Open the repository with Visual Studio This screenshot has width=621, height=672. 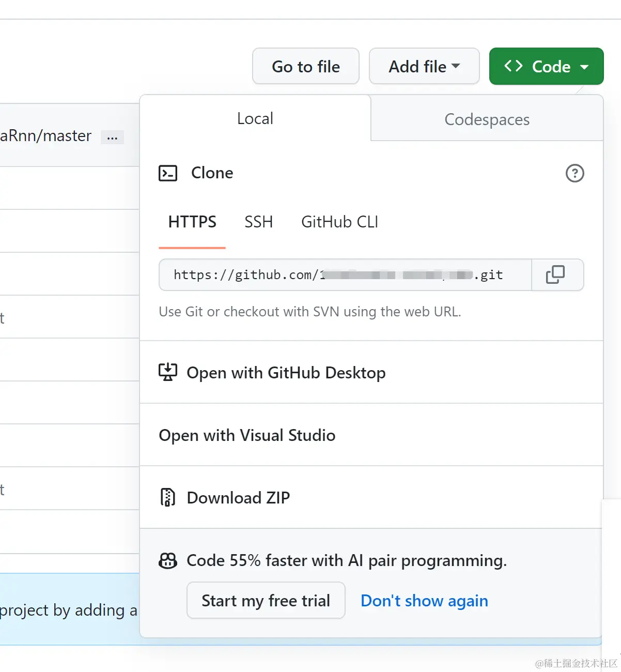point(247,435)
